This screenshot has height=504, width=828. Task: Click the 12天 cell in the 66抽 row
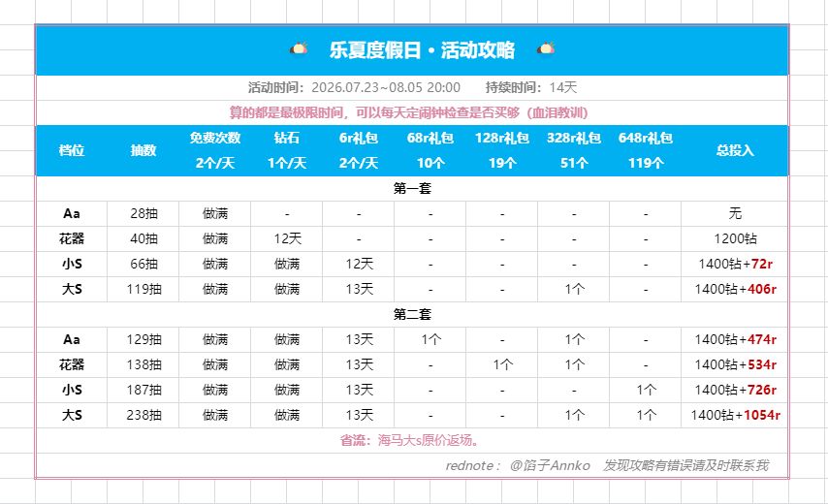[x=359, y=264]
